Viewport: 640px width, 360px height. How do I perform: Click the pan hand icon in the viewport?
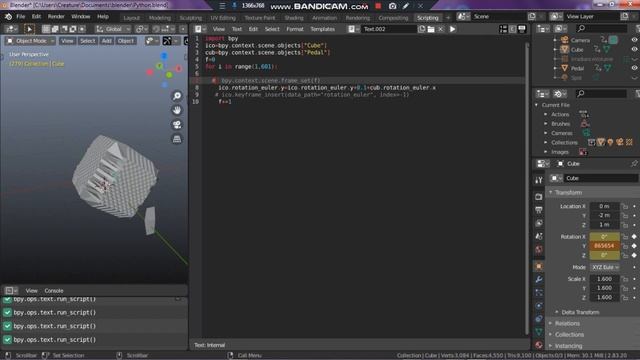click(x=177, y=110)
